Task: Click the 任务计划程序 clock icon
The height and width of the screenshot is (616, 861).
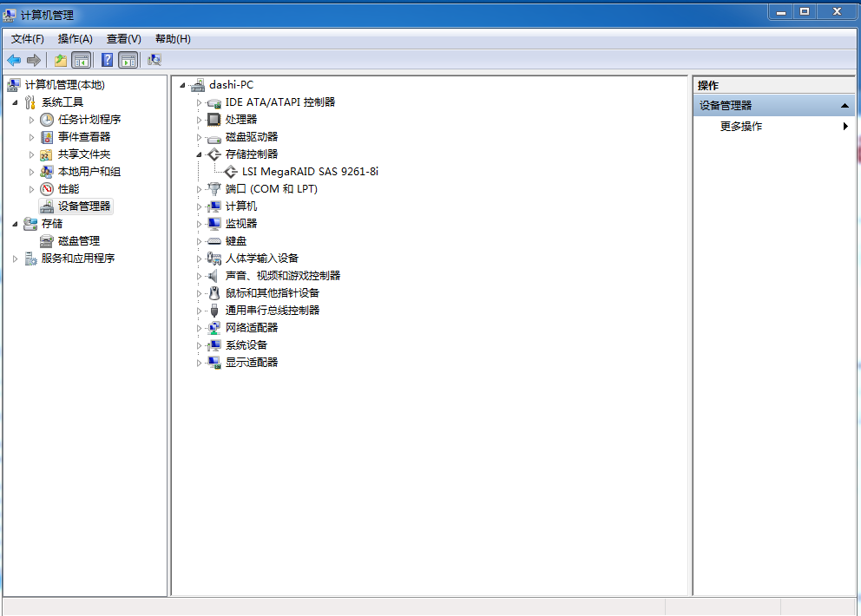Action: click(47, 120)
